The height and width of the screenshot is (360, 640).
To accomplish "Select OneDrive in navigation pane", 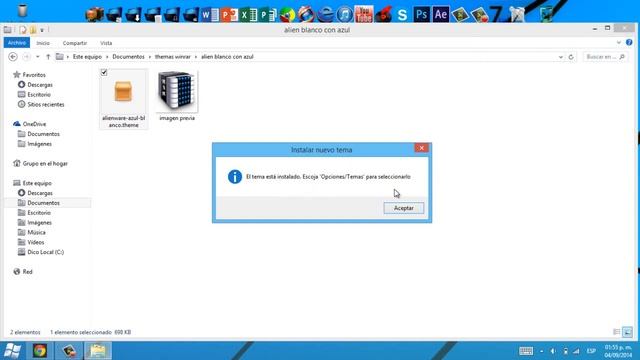I will tap(34, 124).
